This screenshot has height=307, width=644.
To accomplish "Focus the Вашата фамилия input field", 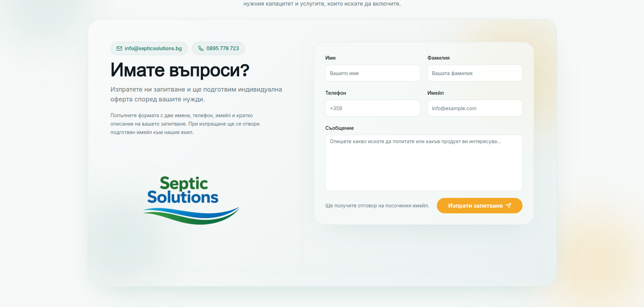I will point(475,73).
